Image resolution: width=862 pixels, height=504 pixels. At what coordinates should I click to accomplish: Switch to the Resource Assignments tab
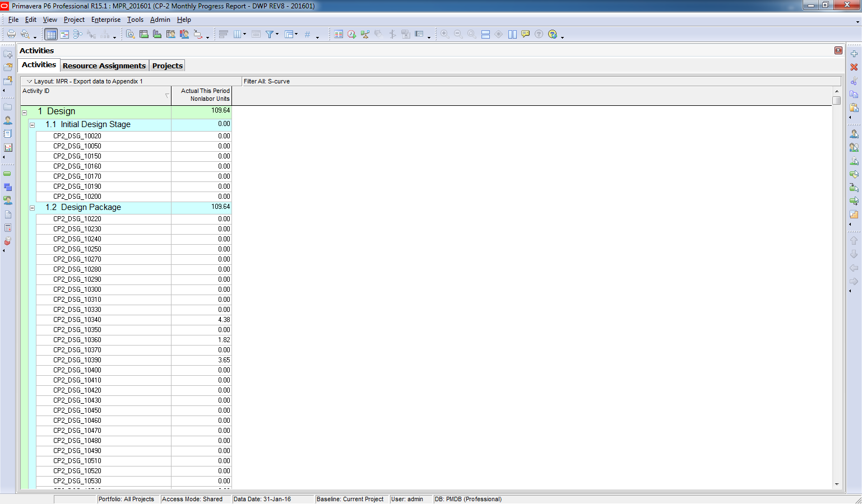click(x=104, y=66)
